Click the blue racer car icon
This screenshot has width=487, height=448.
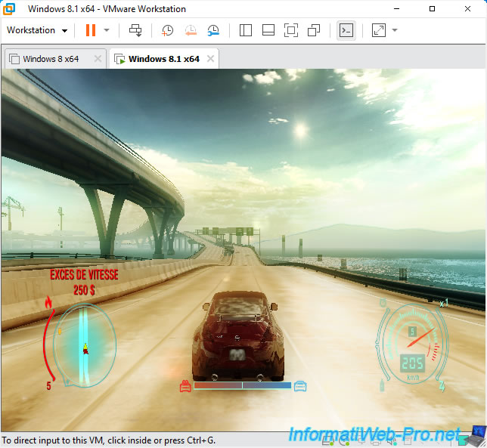click(x=300, y=386)
